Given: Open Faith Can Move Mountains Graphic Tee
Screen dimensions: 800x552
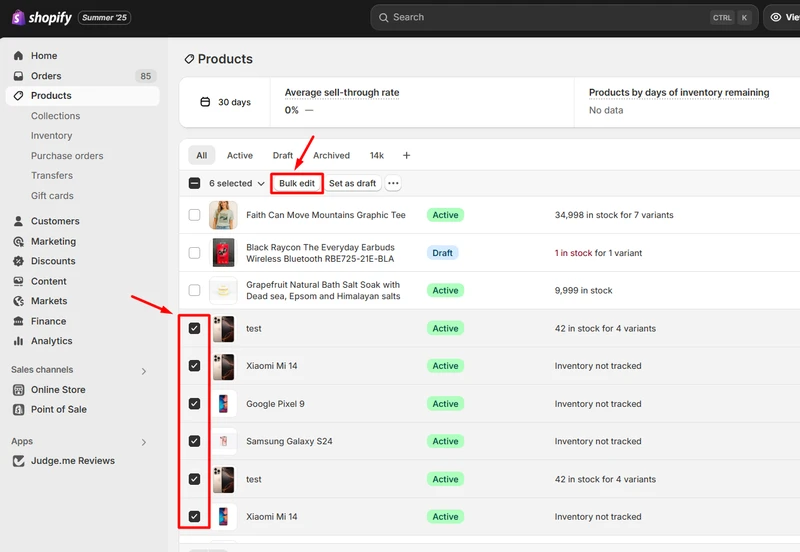Looking at the screenshot, I should 326,215.
